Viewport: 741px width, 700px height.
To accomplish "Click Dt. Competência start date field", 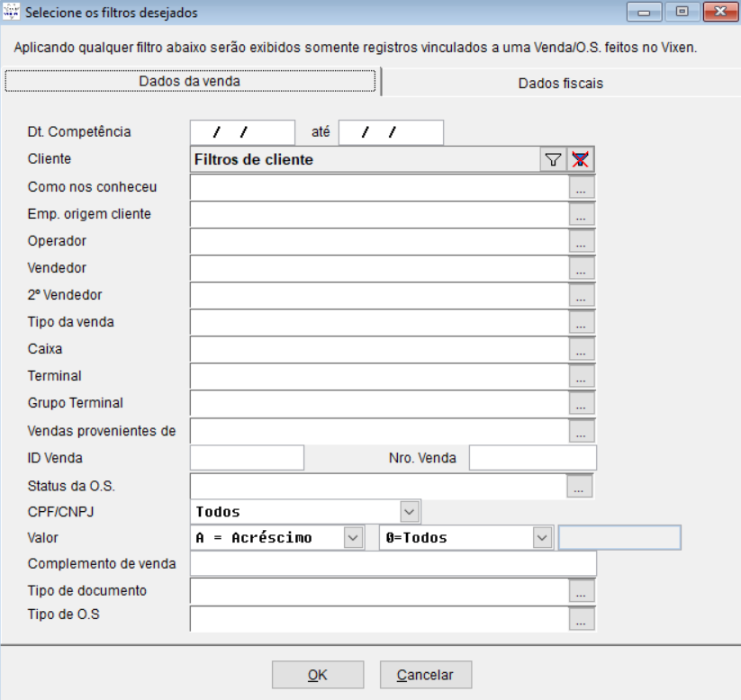I will click(242, 132).
